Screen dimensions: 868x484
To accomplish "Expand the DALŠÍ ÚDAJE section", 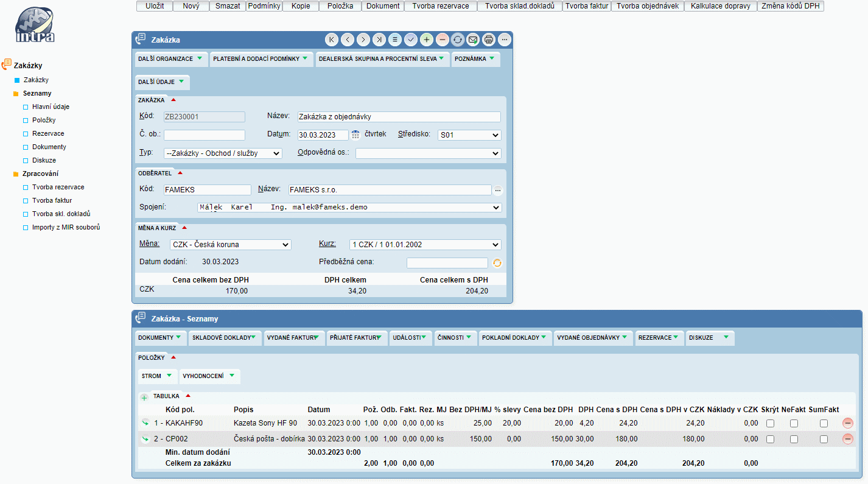I will pos(162,82).
